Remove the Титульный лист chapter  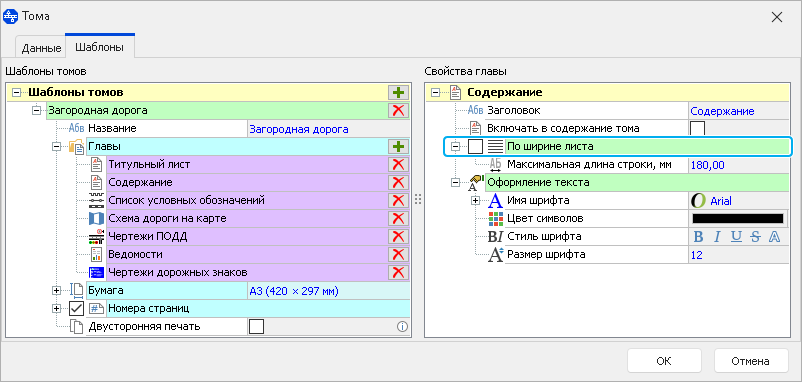coord(398,165)
